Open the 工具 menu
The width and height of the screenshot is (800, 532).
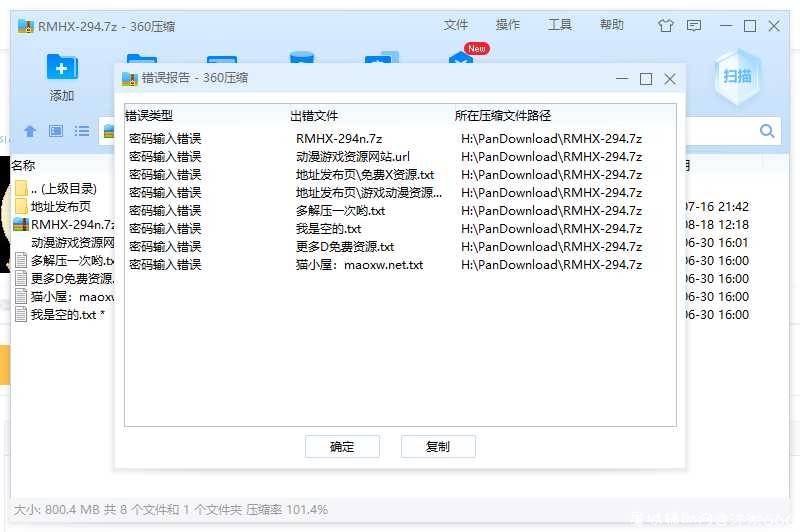559,24
